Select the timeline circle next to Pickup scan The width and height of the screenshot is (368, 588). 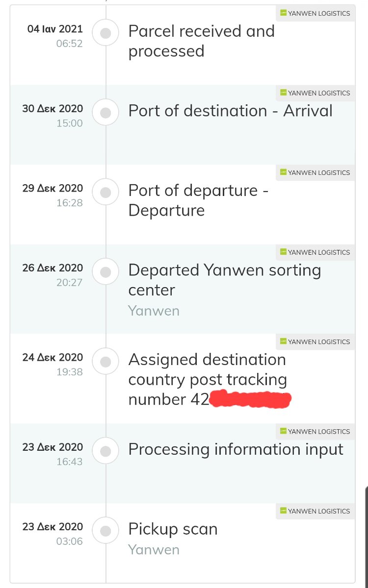pos(105,531)
